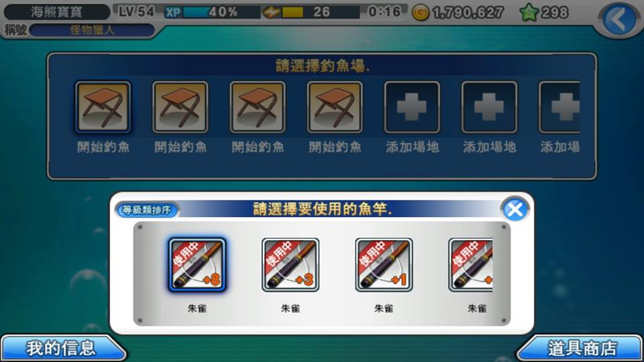Pick the third fishing chair spot
This screenshot has height=362, width=644.
tap(258, 107)
